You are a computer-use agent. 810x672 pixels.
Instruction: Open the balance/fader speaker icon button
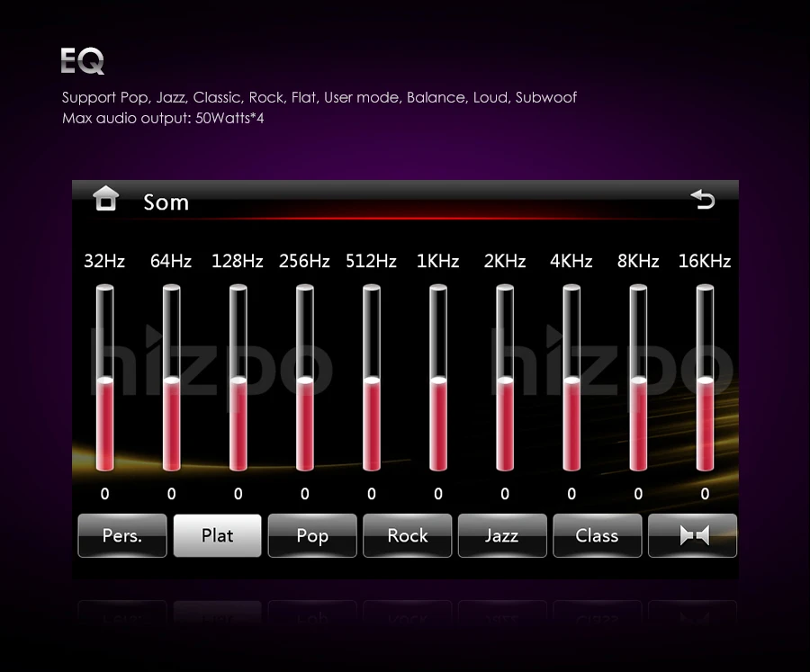[x=692, y=535]
